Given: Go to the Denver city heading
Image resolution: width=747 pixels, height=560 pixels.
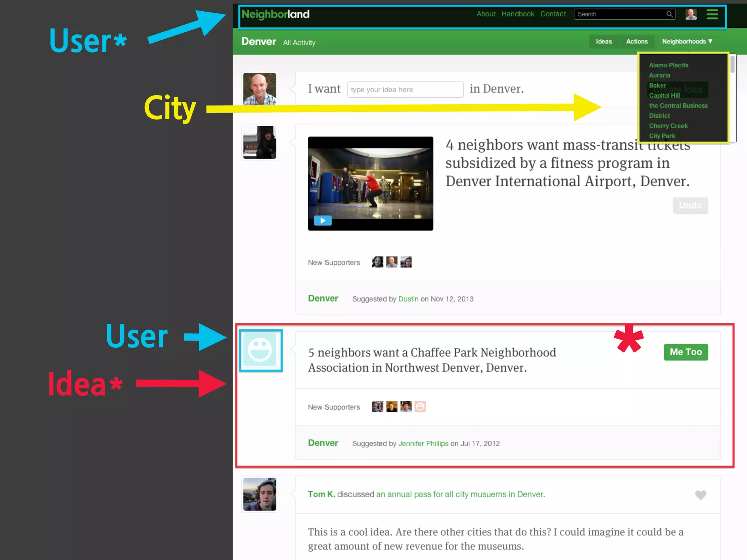Looking at the screenshot, I should [259, 42].
